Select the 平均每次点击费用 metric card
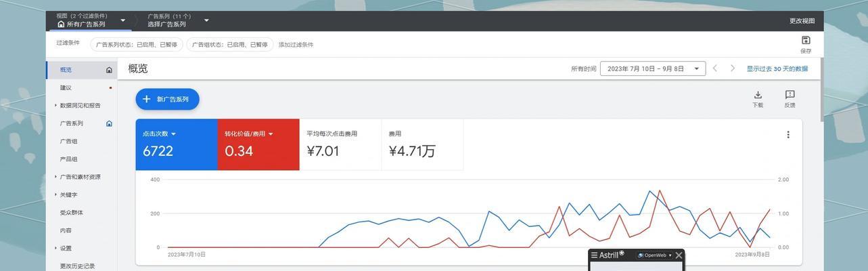 340,144
